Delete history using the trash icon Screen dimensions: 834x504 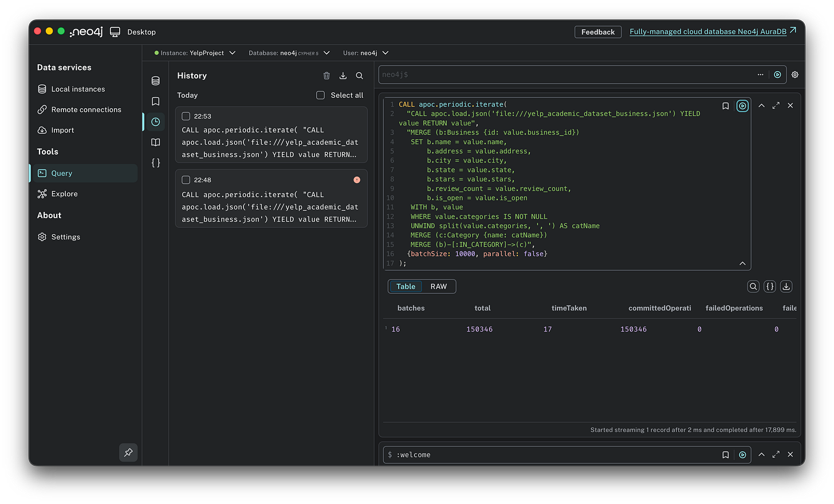pos(326,76)
